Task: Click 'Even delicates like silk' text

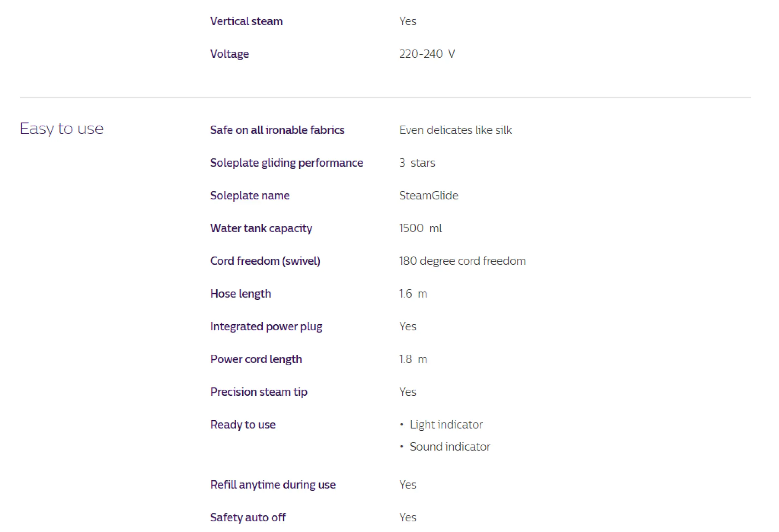Action: point(455,130)
